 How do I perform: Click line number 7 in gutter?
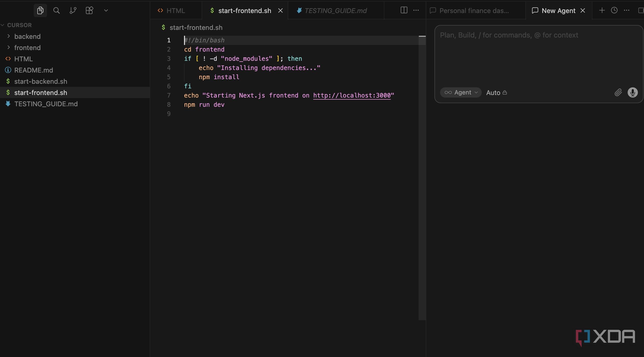point(169,95)
